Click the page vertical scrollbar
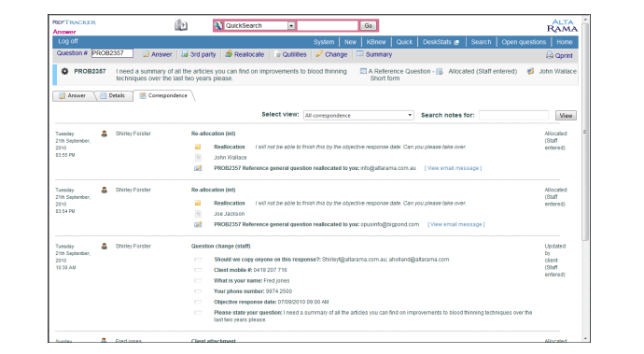Screen dimensions: 644x354 pyautogui.click(x=585, y=132)
